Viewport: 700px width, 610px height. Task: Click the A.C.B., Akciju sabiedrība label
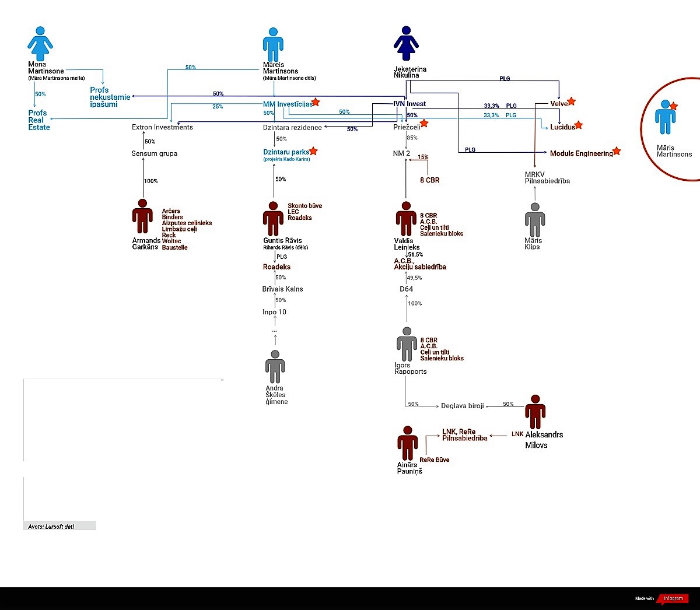tap(420, 264)
